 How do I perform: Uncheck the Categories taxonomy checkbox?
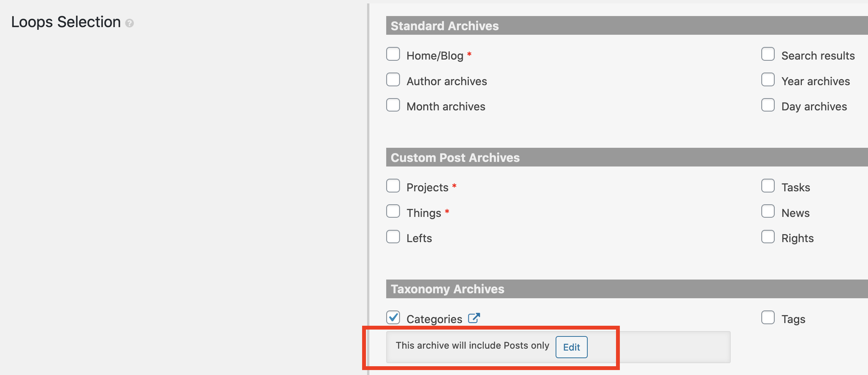[x=393, y=317]
